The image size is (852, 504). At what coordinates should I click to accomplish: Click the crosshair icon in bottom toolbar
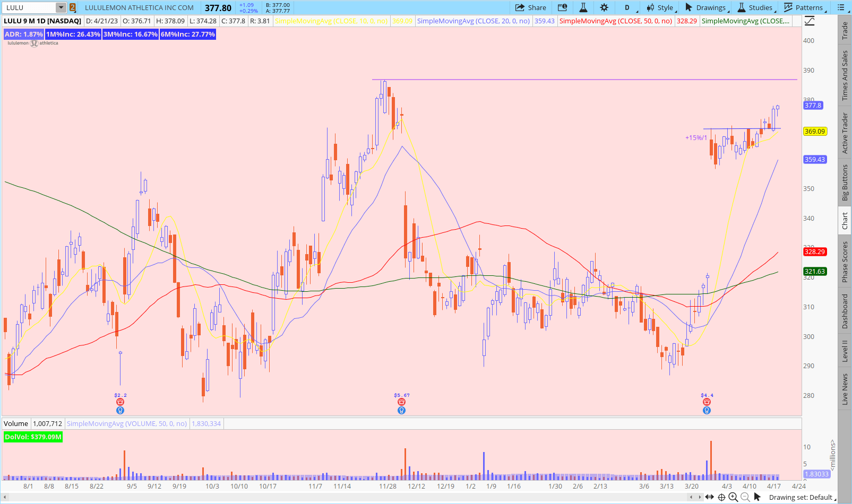721,497
